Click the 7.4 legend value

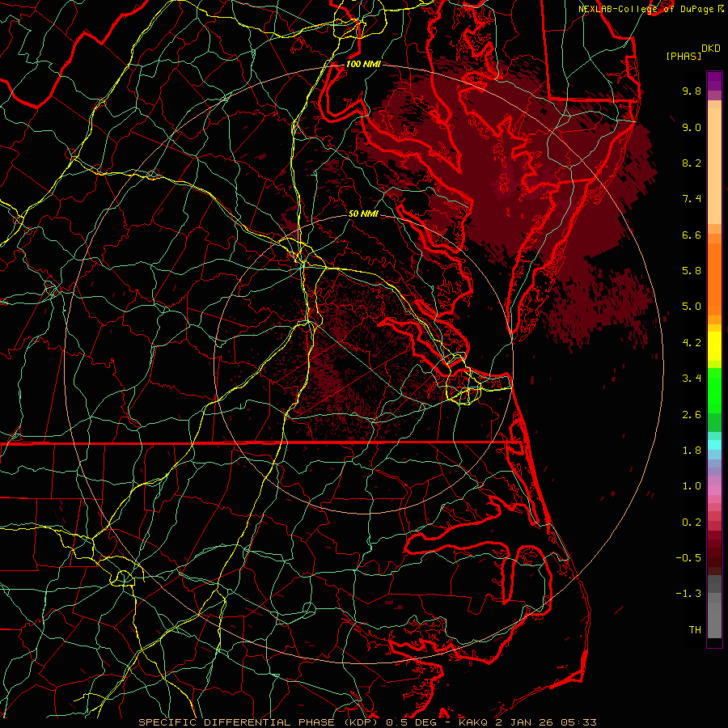[x=692, y=199]
